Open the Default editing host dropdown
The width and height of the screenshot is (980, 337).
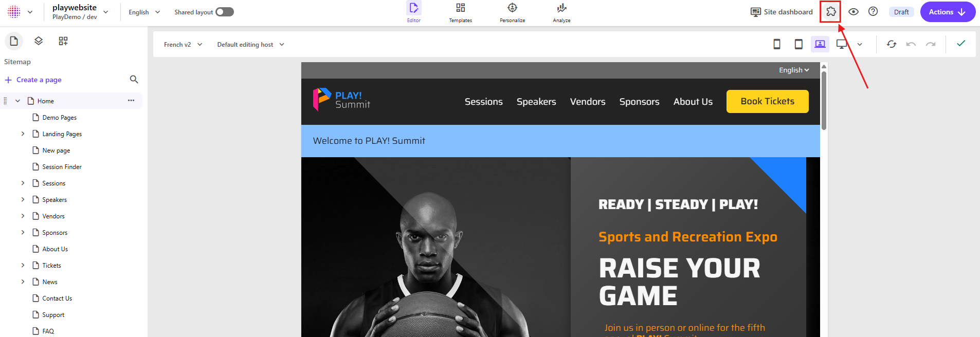point(250,45)
